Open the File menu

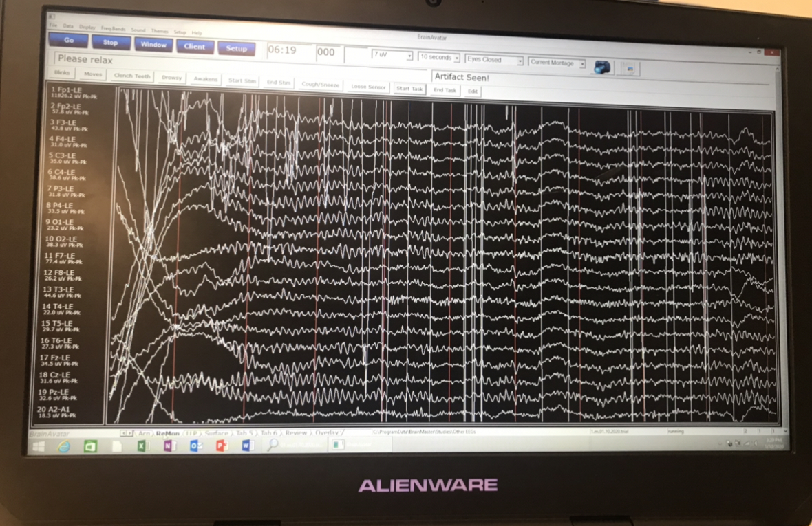(x=54, y=25)
